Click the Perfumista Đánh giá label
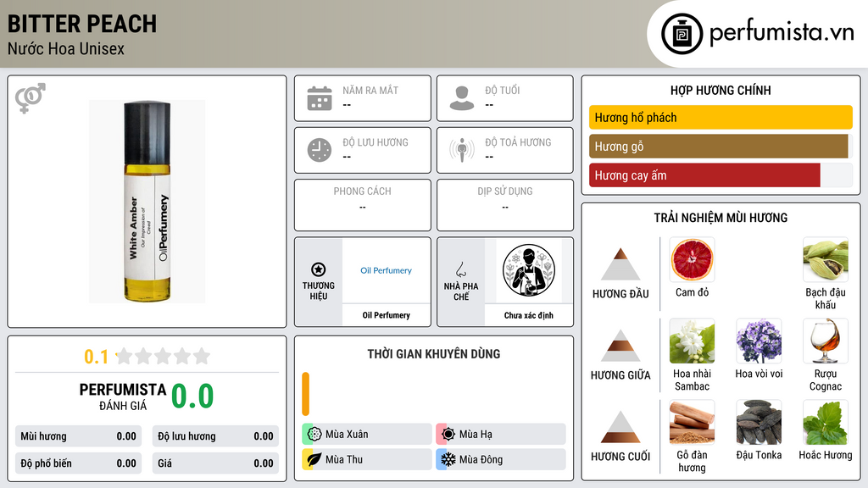Screen dimensions: 868x488 click(x=123, y=396)
